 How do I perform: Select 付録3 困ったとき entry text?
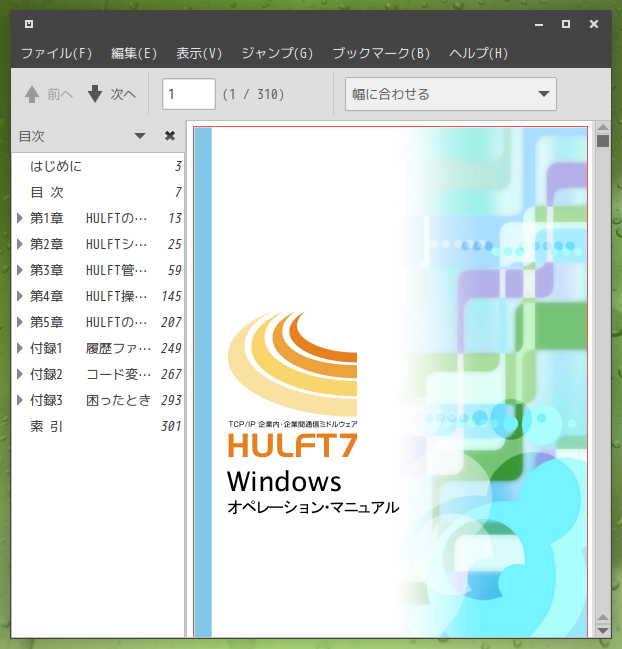click(90, 400)
